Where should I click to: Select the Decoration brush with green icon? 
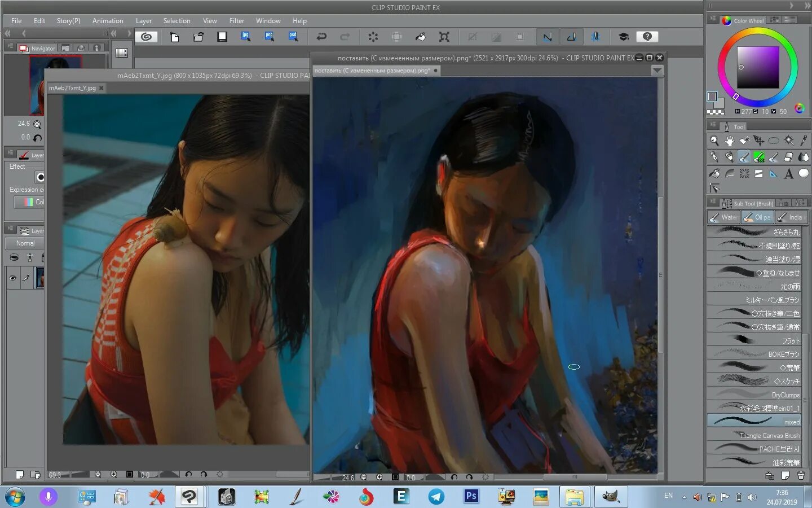[x=759, y=157]
